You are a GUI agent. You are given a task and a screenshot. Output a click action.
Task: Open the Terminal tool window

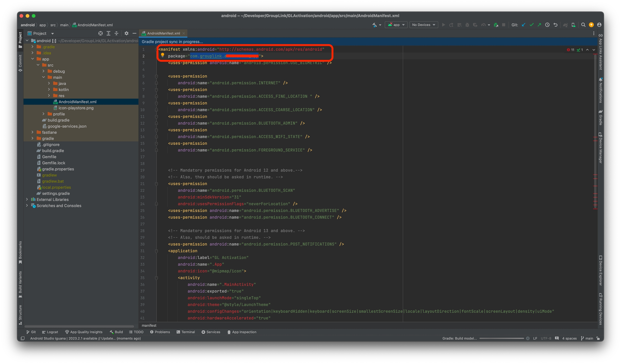coord(186,332)
